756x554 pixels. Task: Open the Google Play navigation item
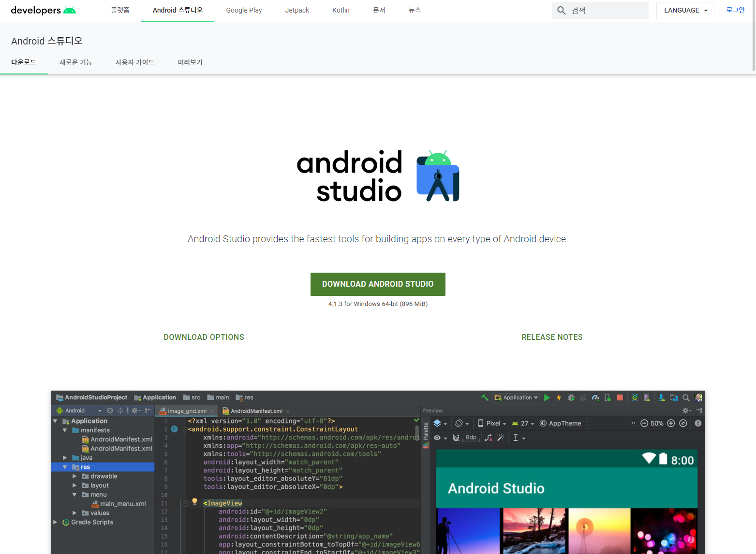[244, 10]
